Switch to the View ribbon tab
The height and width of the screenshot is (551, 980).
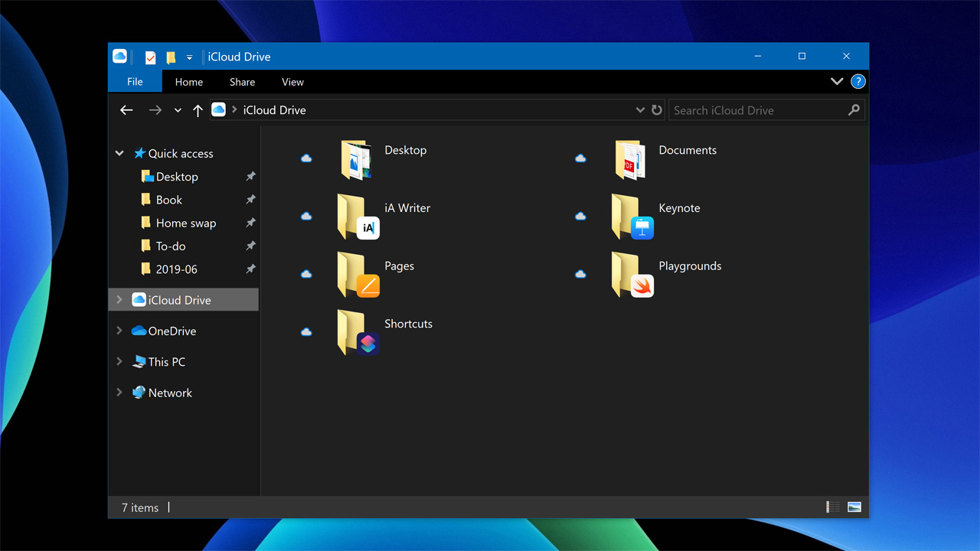pos(292,82)
